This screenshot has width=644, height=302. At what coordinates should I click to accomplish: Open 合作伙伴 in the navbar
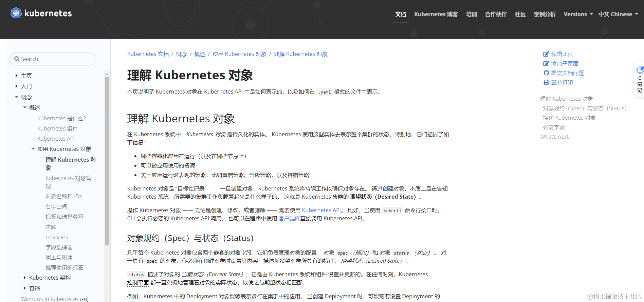pos(496,14)
